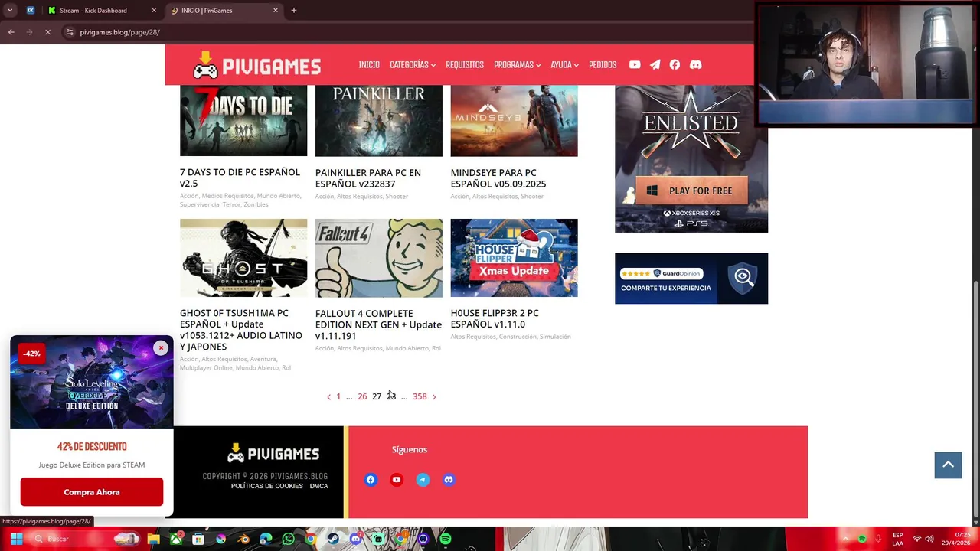Open the MindsEye game thumbnail
The height and width of the screenshot is (551, 980).
coord(514,120)
